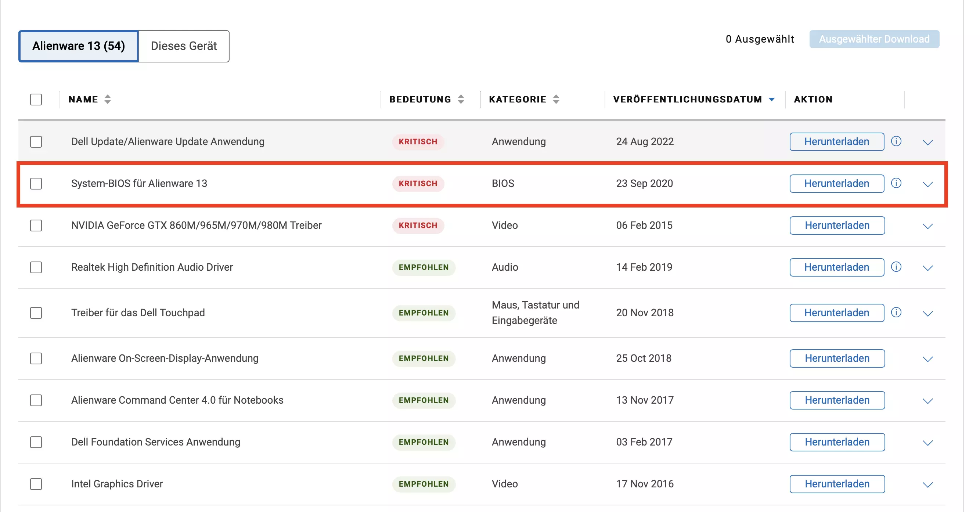Open info icon for Realtek High Definition Audio Driver
Viewport: 980px width, 512px height.
coord(897,267)
